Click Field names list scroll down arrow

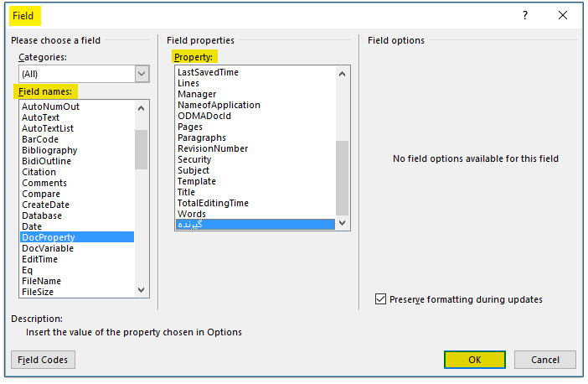pyautogui.click(x=141, y=290)
